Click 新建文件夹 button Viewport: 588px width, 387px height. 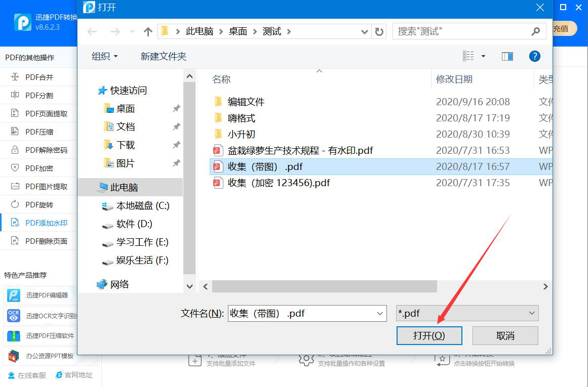point(163,56)
